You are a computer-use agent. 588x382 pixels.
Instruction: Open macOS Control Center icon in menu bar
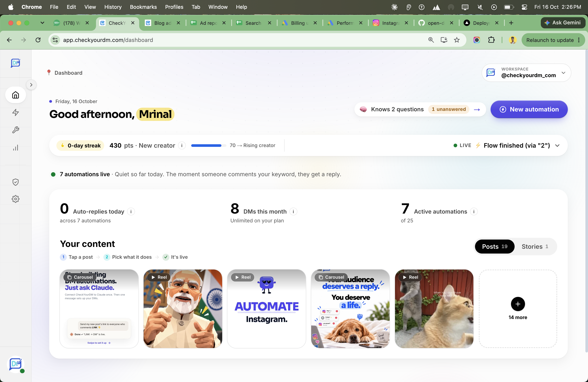(524, 7)
